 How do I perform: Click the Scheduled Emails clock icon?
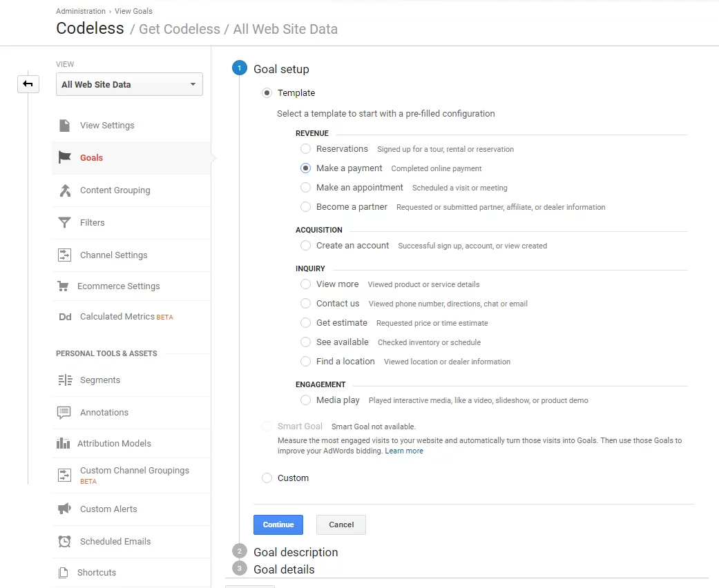64,541
